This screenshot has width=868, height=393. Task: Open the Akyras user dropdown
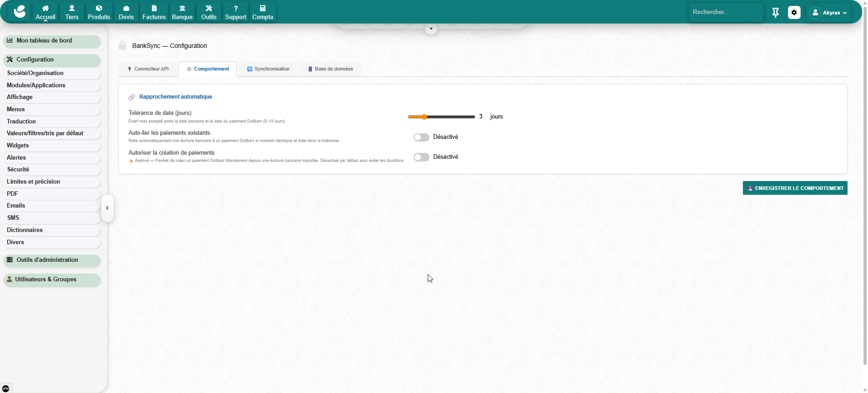tap(829, 13)
